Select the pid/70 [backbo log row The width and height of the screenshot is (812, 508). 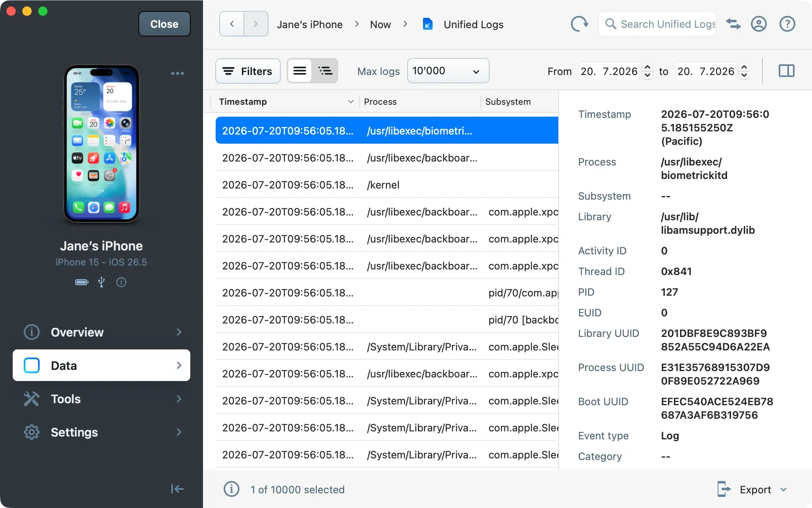click(x=387, y=319)
